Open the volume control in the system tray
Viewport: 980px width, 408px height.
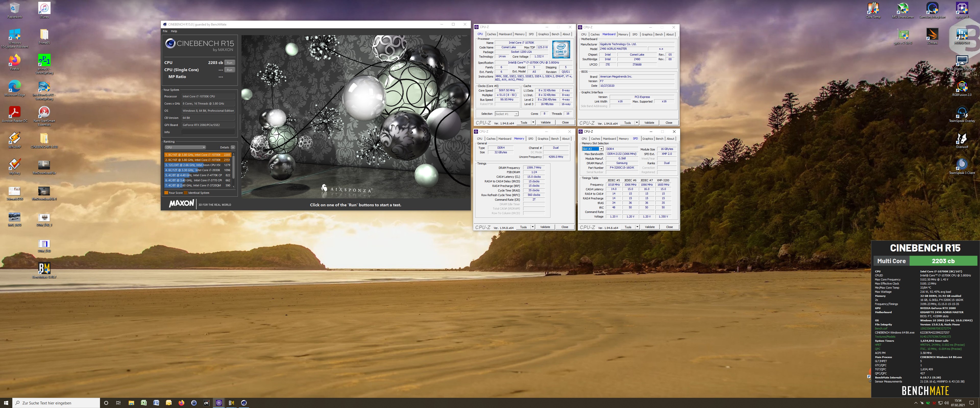click(x=946, y=403)
